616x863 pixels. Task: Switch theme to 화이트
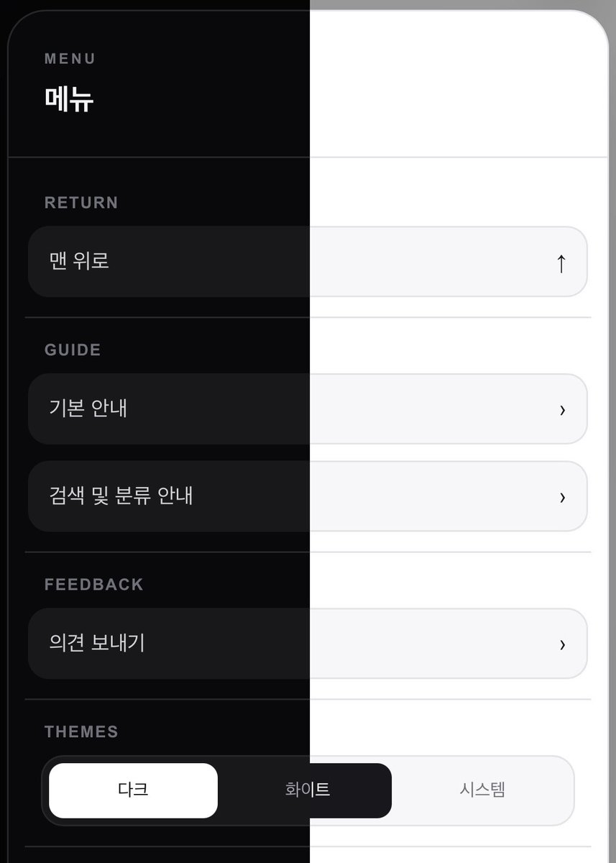click(x=307, y=790)
